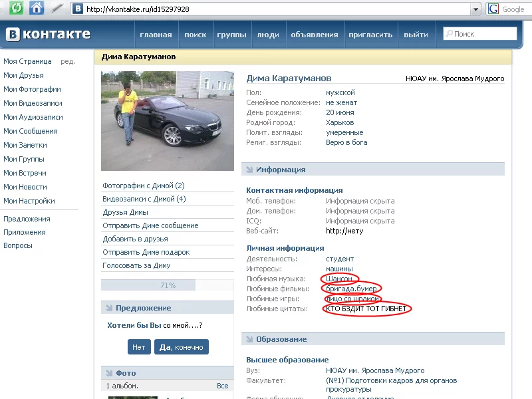Click the Шансон music link
The image size is (532, 399).
pos(339,279)
